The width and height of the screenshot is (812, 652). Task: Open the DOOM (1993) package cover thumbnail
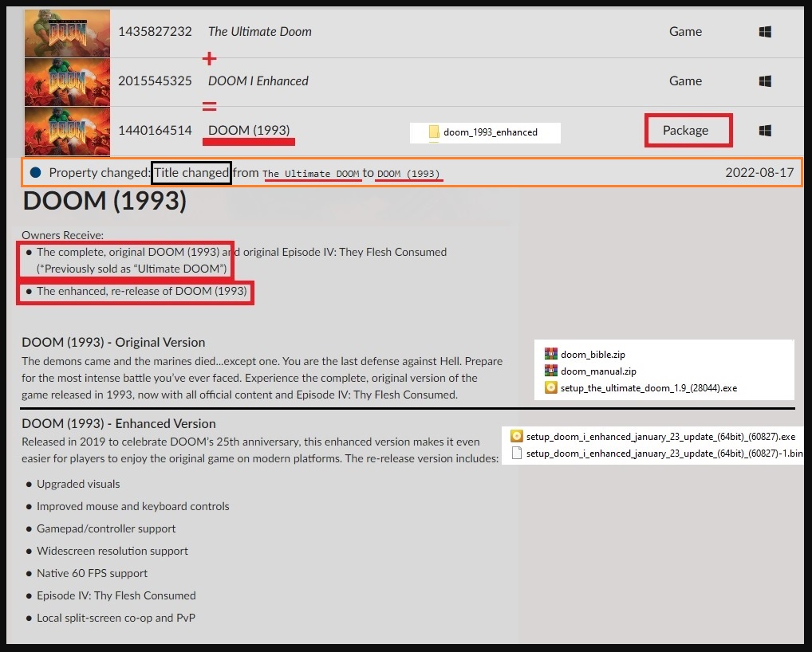pyautogui.click(x=67, y=131)
